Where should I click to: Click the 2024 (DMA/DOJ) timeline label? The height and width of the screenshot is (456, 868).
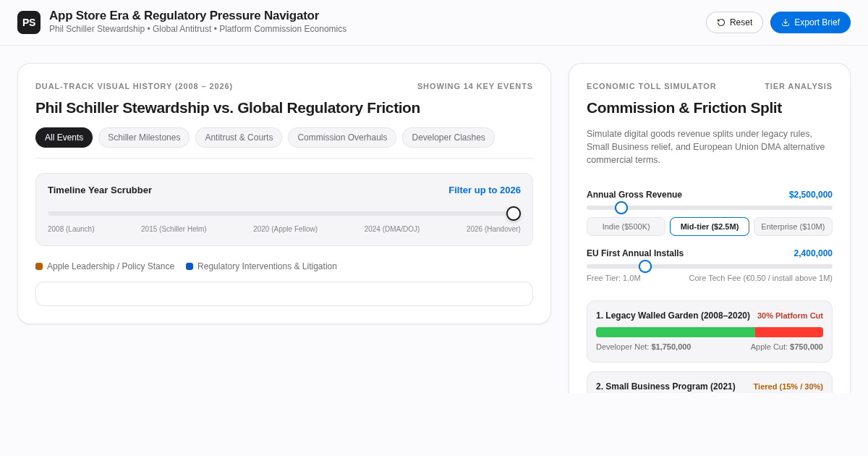coord(392,229)
